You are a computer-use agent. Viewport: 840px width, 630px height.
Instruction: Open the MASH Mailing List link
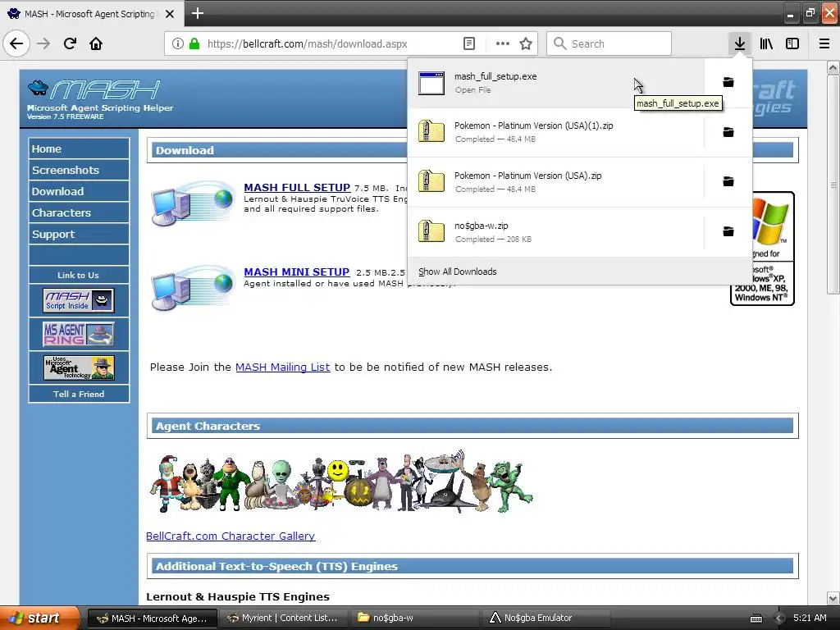tap(282, 367)
